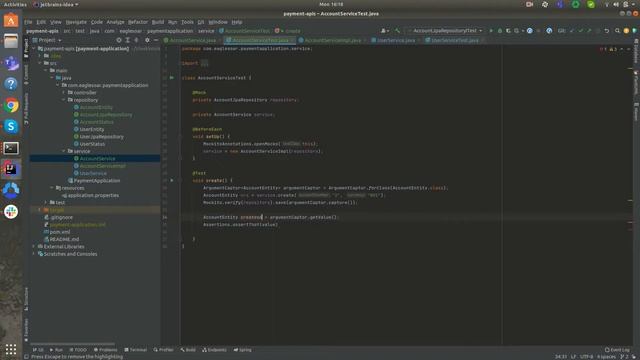Open the Tools menu
This screenshot has height=360, width=640.
(x=187, y=22)
